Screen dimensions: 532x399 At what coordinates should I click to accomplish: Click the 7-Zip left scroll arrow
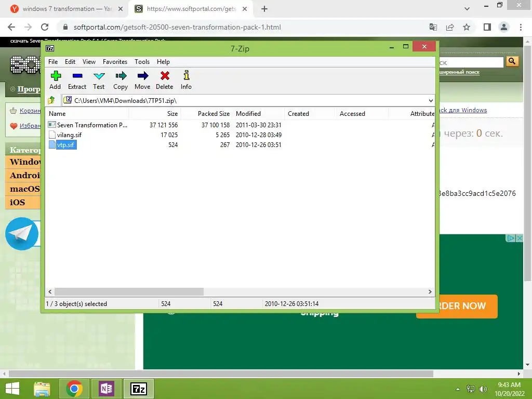coord(50,292)
